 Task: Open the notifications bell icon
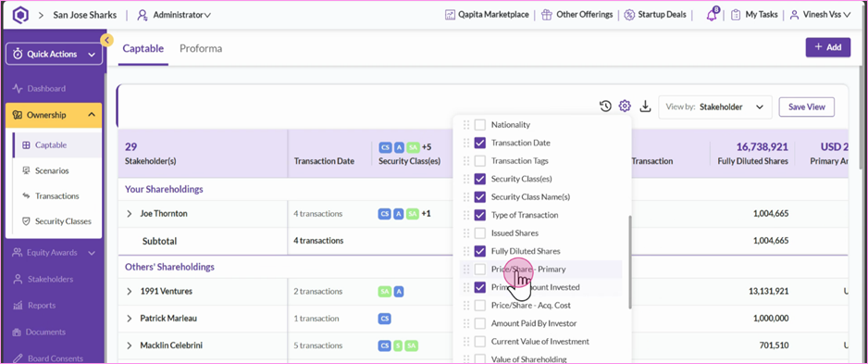[x=712, y=15]
